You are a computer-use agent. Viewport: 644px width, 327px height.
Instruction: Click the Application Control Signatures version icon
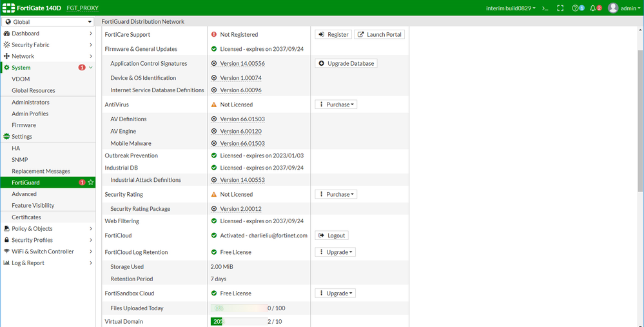[x=214, y=64]
